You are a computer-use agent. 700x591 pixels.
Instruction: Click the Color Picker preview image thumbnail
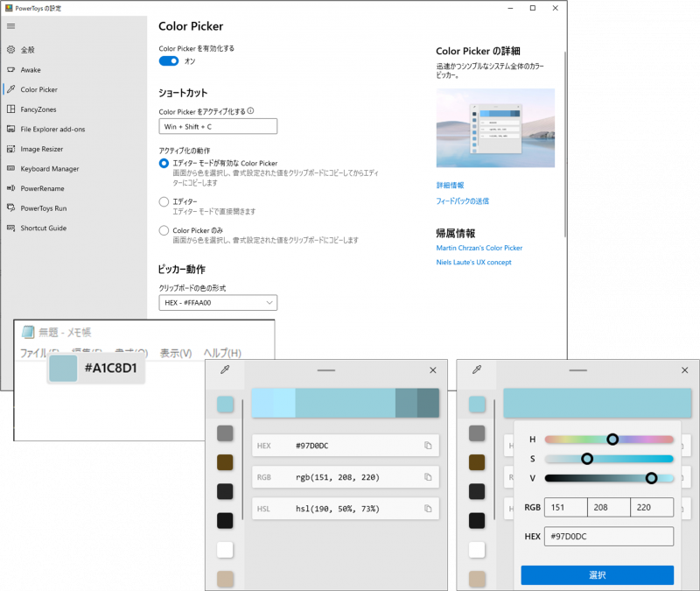(x=495, y=128)
